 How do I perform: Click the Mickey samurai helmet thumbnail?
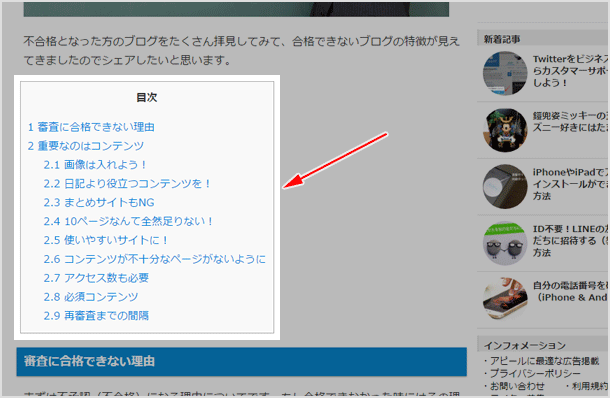coord(505,130)
